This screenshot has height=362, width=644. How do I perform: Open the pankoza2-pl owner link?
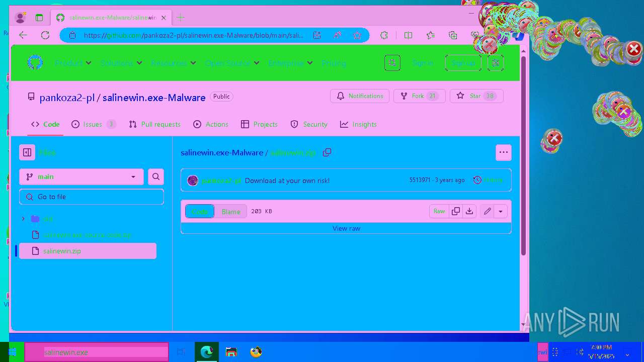pyautogui.click(x=67, y=98)
